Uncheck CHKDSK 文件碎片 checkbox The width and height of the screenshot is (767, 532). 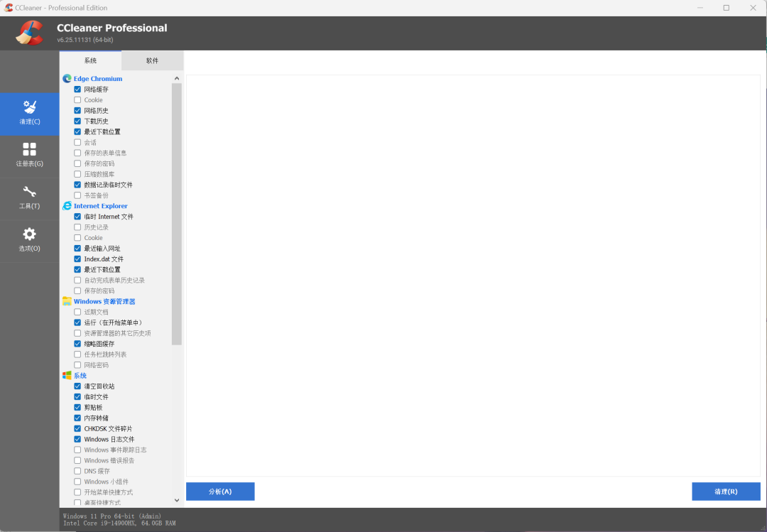[x=77, y=429]
